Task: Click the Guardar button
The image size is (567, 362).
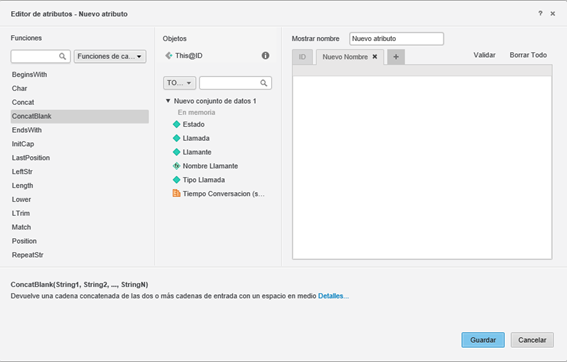Action: pyautogui.click(x=483, y=340)
